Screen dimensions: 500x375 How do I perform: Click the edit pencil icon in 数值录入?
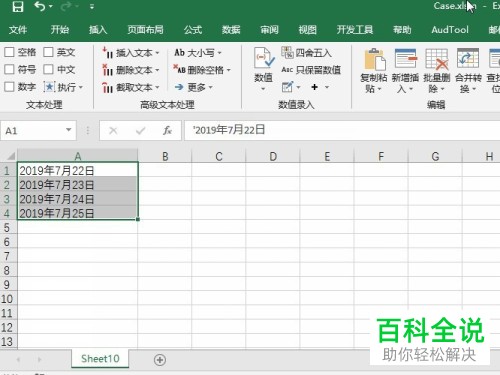(x=287, y=87)
